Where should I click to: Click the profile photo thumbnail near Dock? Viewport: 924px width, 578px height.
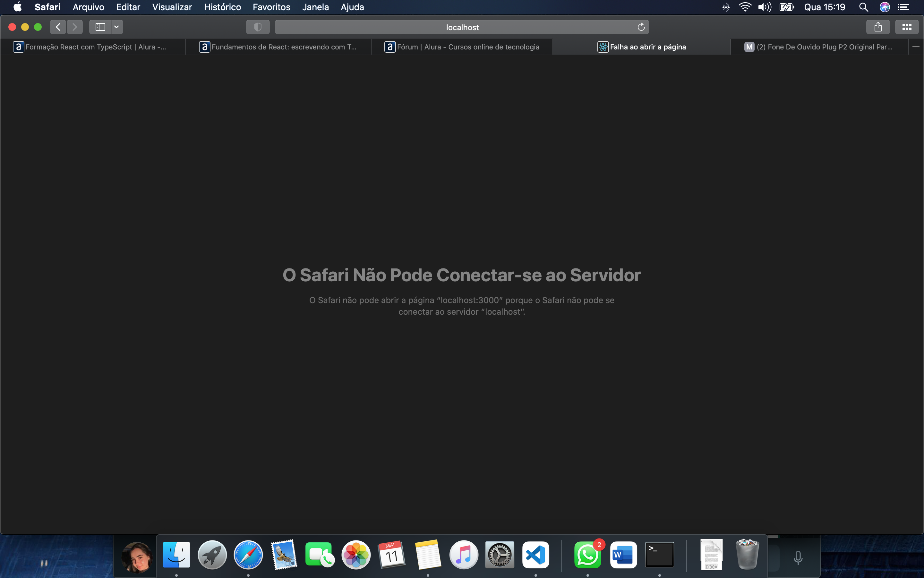(137, 557)
